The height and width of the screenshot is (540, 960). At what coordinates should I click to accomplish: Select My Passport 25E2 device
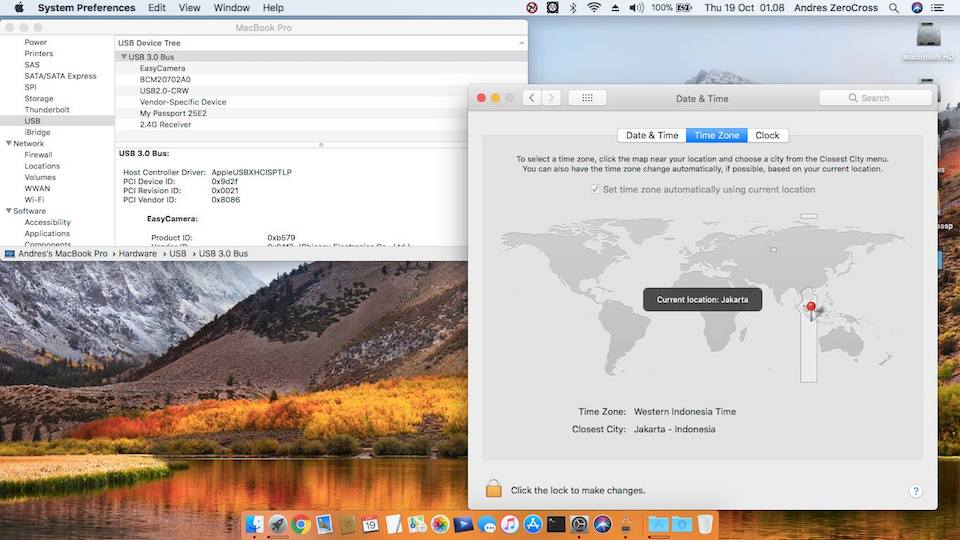point(173,113)
